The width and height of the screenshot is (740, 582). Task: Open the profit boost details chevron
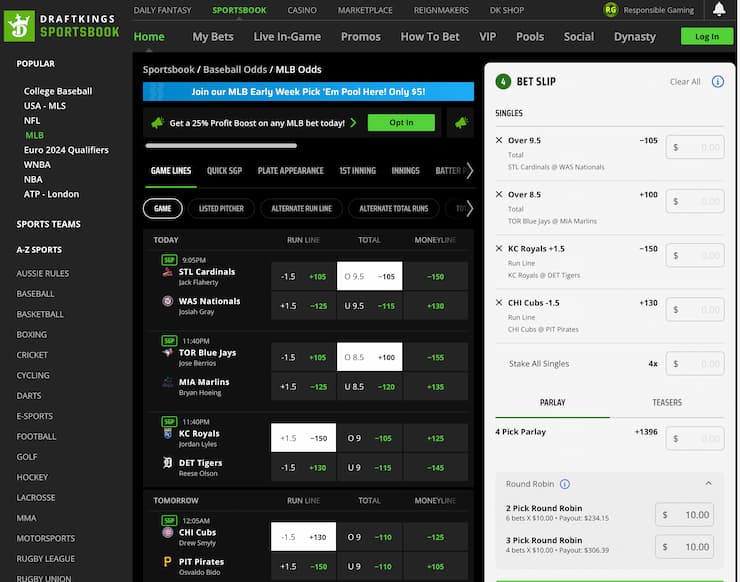pos(353,123)
